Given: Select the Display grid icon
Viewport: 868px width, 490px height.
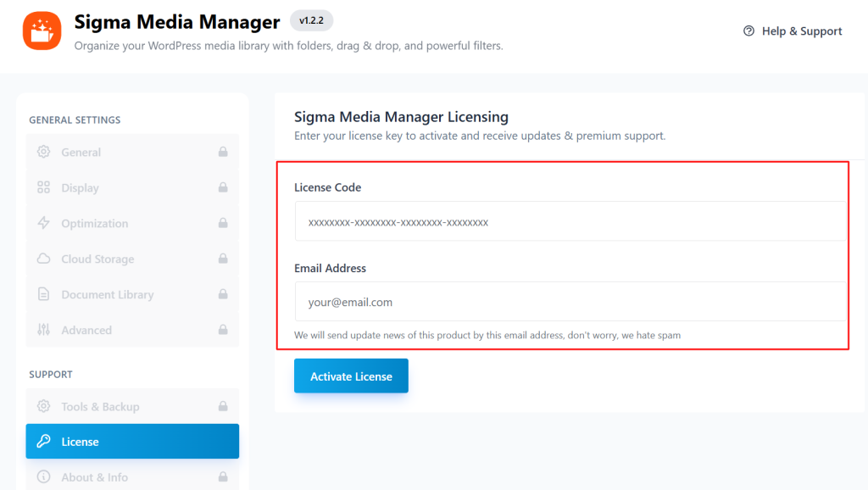Looking at the screenshot, I should pos(45,187).
